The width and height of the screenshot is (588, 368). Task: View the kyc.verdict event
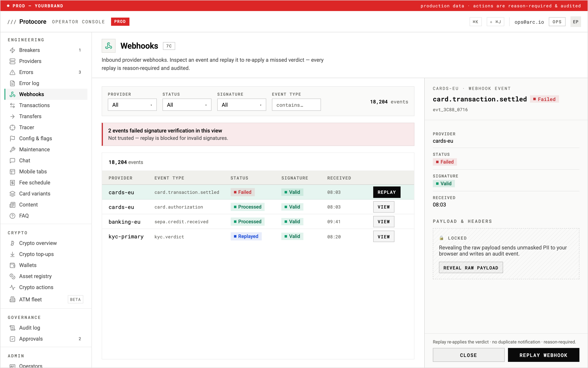(x=384, y=237)
